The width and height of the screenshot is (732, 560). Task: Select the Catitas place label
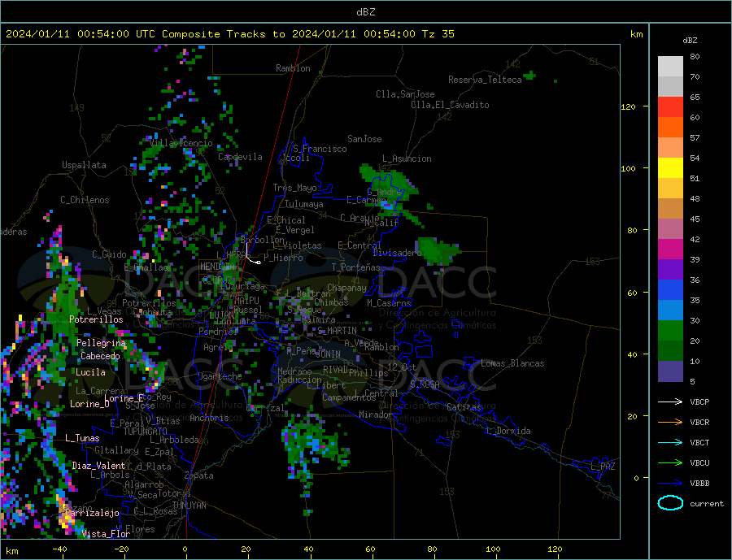click(x=464, y=407)
